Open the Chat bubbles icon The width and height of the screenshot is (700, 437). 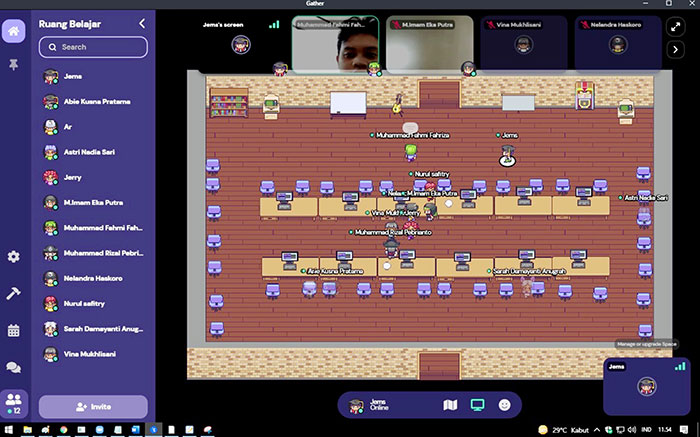[13, 367]
